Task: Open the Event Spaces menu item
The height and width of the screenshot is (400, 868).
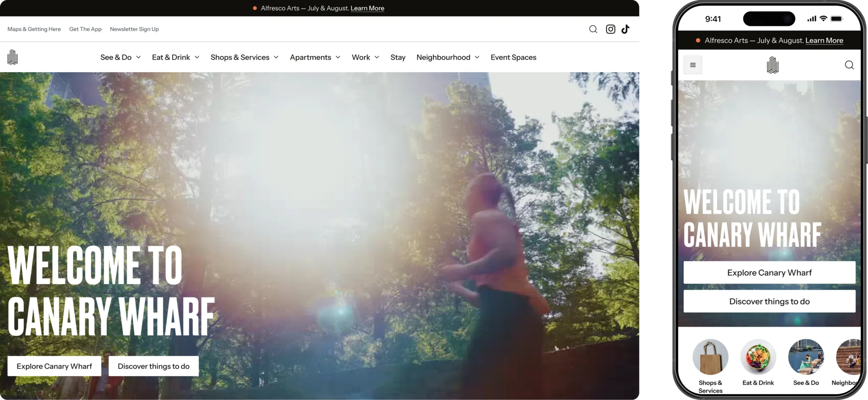Action: 513,57
